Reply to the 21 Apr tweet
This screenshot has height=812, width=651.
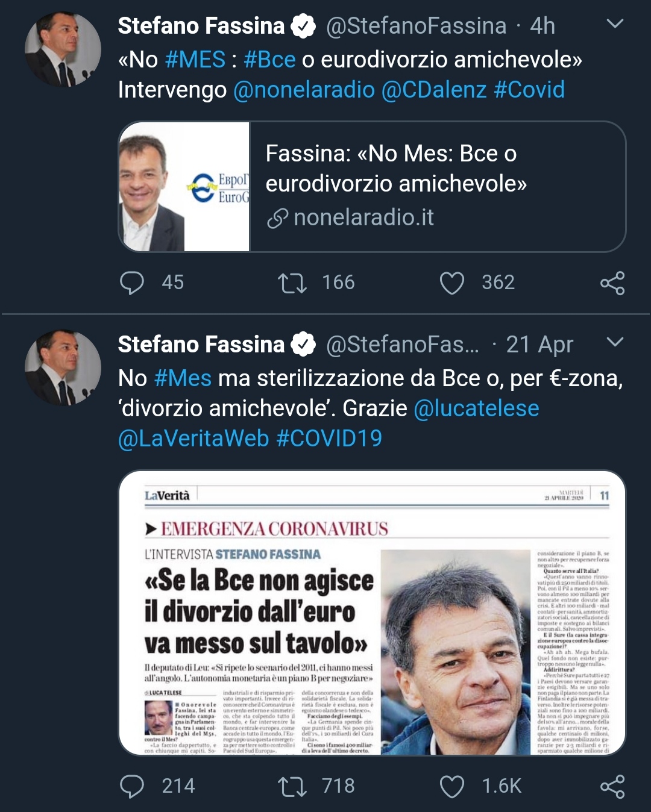pos(132,786)
